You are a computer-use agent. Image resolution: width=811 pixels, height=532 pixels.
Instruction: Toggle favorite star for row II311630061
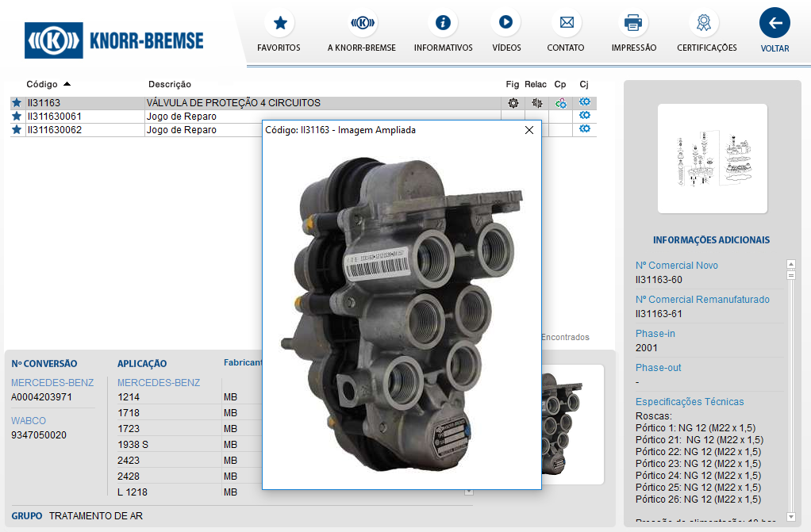[17, 117]
